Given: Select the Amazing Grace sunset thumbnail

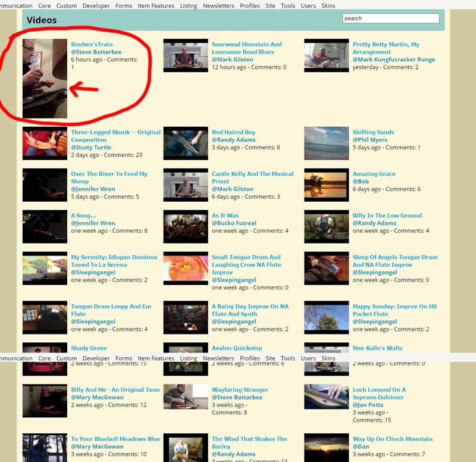Looking at the screenshot, I should (326, 185).
